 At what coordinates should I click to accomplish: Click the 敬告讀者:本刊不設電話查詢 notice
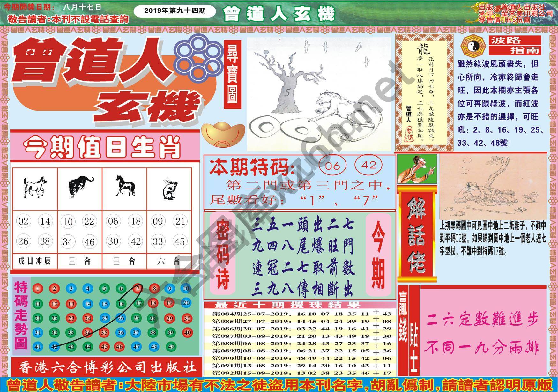coord(69,19)
